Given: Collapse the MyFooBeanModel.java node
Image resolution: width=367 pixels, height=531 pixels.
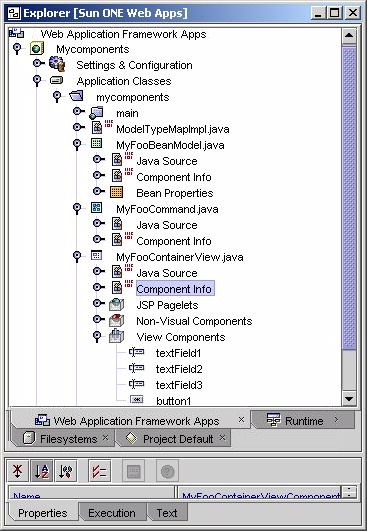Looking at the screenshot, I should (x=77, y=144).
